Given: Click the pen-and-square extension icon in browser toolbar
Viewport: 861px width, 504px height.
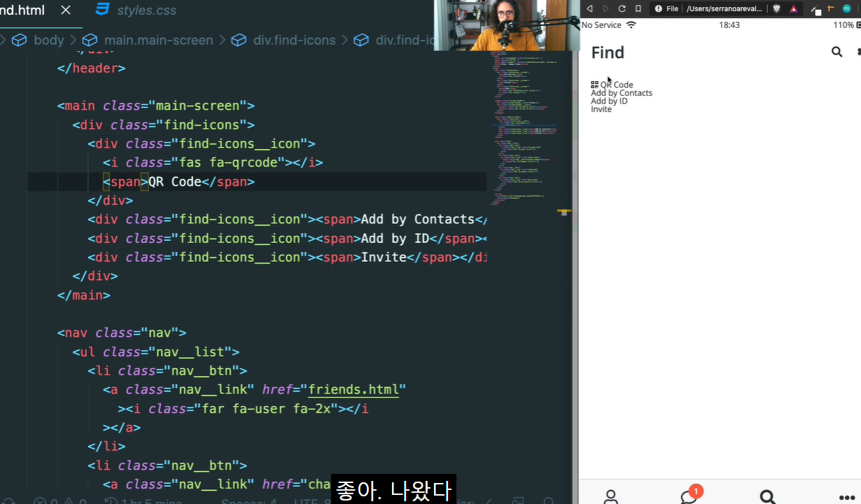Looking at the screenshot, I should point(815,9).
